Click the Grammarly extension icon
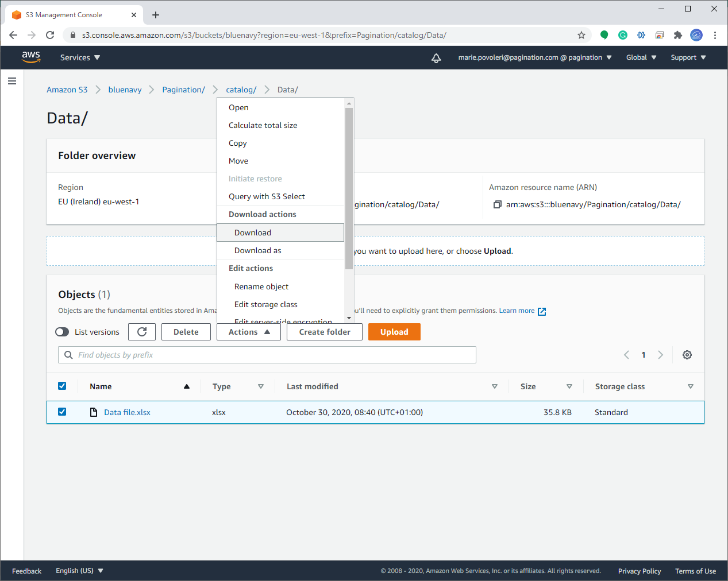Viewport: 728px width, 581px height. tap(623, 35)
